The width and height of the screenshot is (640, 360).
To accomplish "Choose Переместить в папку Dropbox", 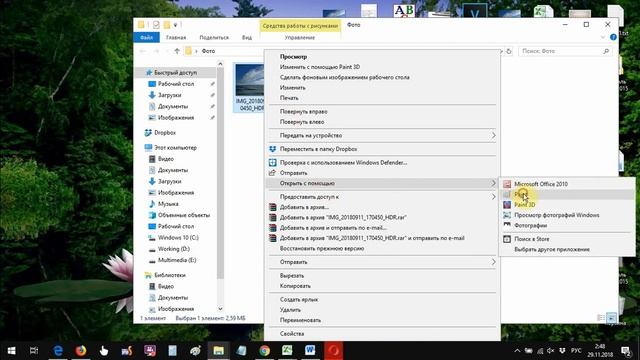I will pos(318,149).
